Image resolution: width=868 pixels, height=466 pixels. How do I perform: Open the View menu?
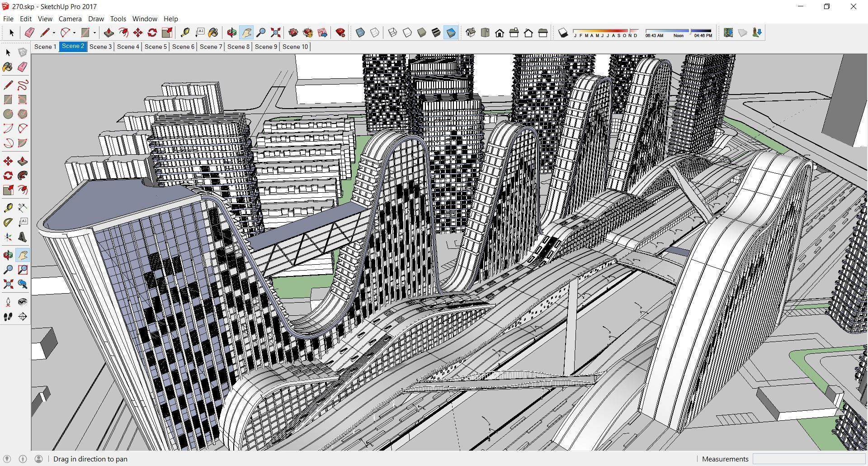45,19
